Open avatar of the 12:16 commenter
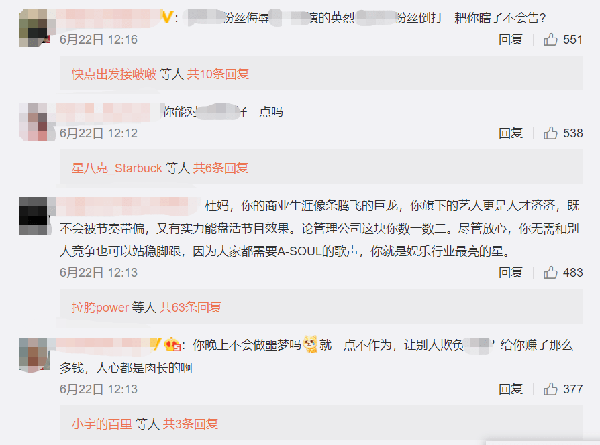600x445 pixels. click(34, 28)
